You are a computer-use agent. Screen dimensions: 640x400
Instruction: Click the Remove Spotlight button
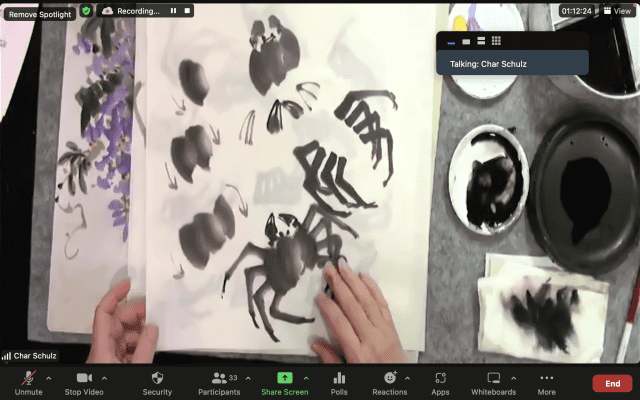[x=40, y=14]
